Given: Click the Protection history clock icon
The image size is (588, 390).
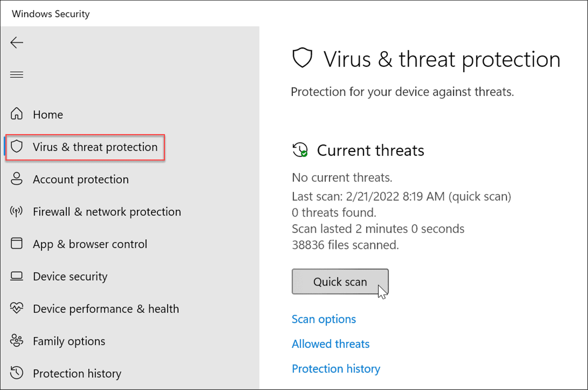Looking at the screenshot, I should coord(17,373).
